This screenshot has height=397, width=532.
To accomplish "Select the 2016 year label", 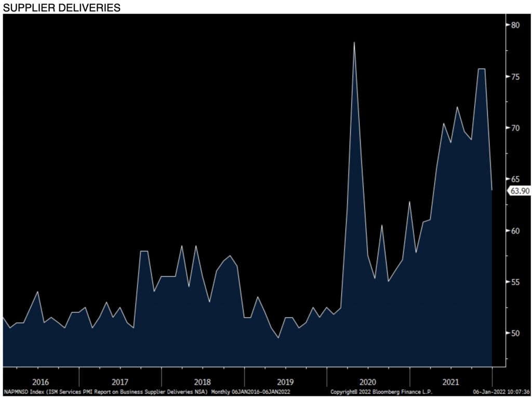I will click(40, 380).
